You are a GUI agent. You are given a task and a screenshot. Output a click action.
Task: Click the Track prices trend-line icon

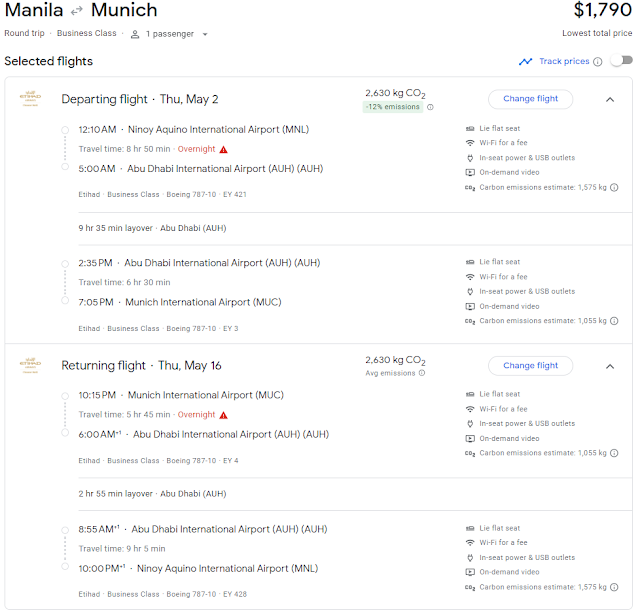pyautogui.click(x=526, y=62)
